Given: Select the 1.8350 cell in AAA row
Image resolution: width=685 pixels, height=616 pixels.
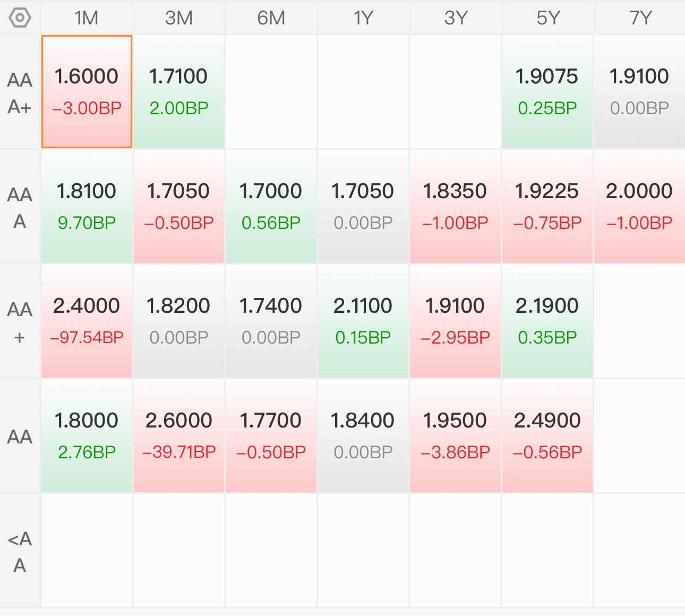Looking at the screenshot, I should pos(455,207).
